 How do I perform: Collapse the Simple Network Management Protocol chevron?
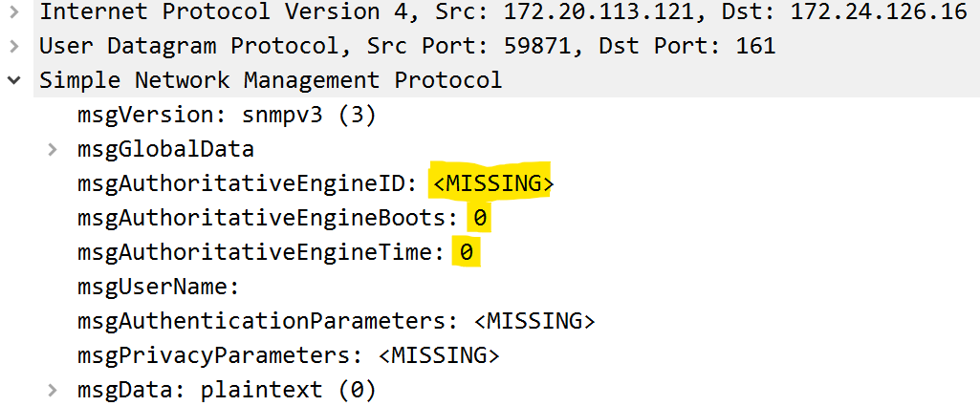[14, 80]
